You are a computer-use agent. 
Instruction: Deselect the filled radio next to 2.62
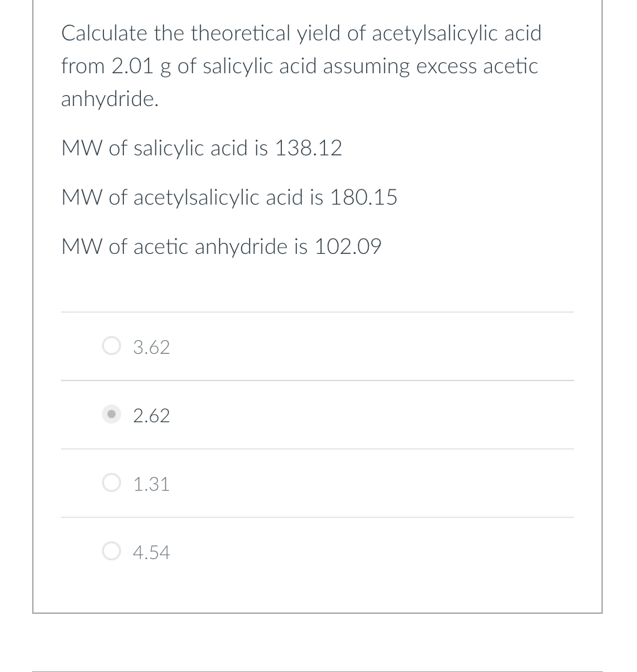click(112, 414)
